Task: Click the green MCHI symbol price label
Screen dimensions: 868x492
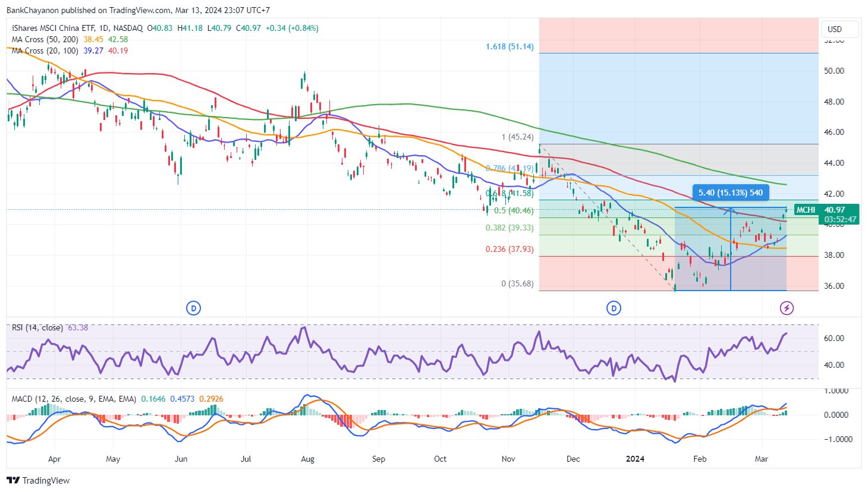Action: click(x=806, y=210)
